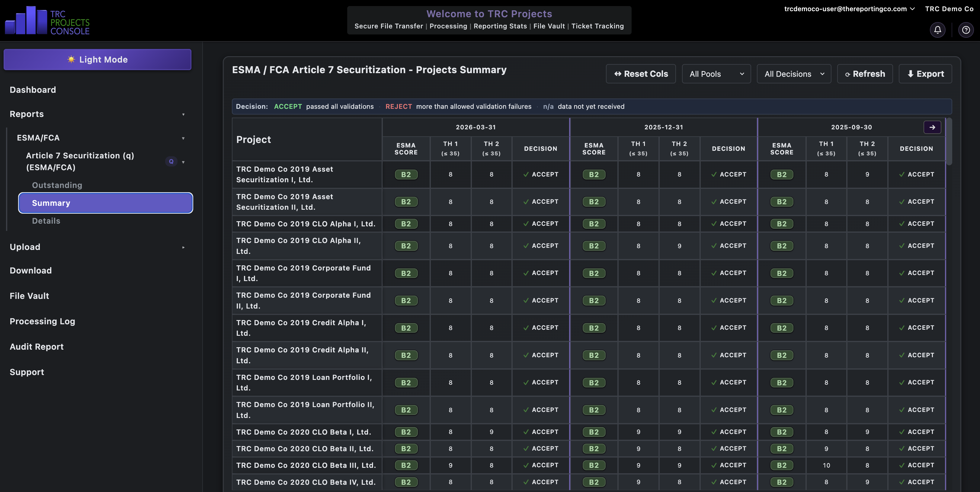Click TRC Demo Co 2019 Credit Alpha I name
980x492 pixels.
pos(301,328)
